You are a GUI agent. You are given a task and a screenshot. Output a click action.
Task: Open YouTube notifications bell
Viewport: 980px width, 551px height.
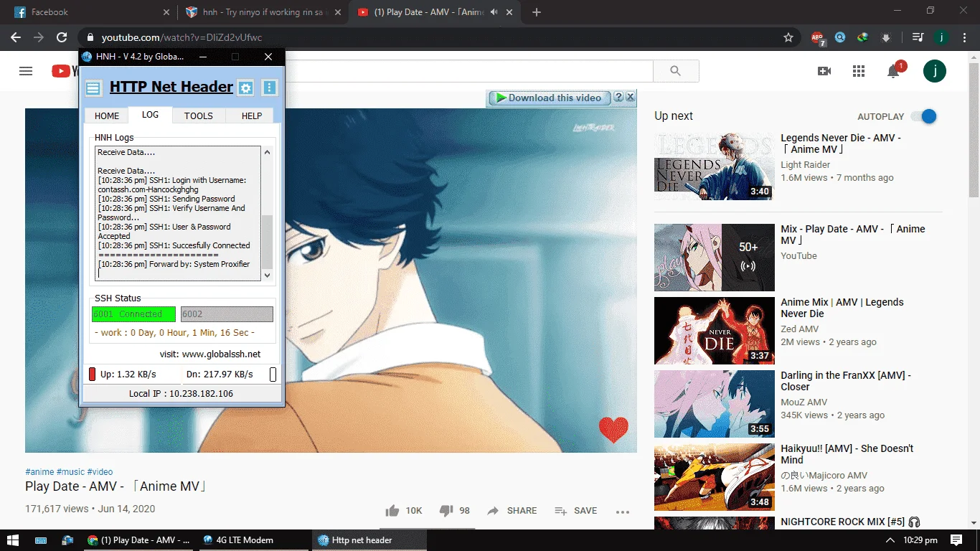click(x=894, y=70)
